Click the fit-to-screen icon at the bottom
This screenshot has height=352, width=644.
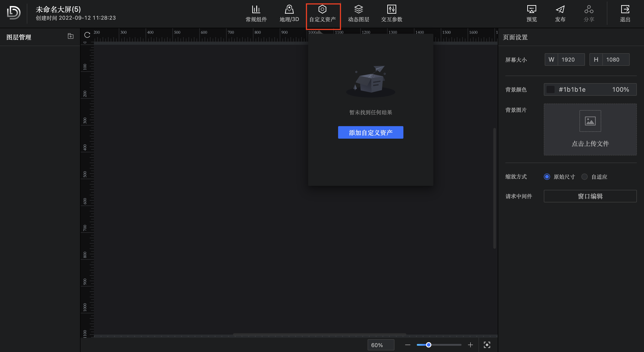click(x=487, y=345)
